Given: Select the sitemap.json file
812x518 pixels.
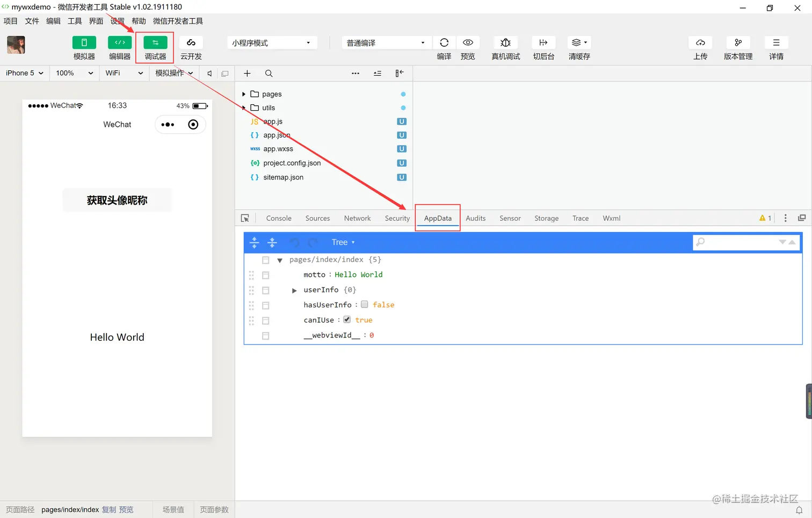Looking at the screenshot, I should [x=283, y=177].
